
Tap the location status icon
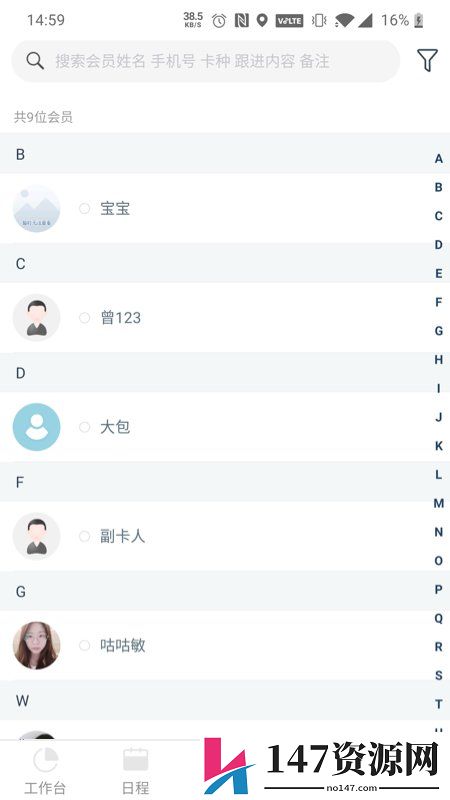click(x=262, y=20)
